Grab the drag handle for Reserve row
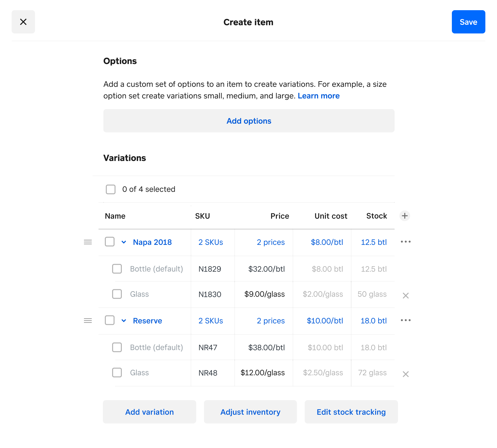 88,320
